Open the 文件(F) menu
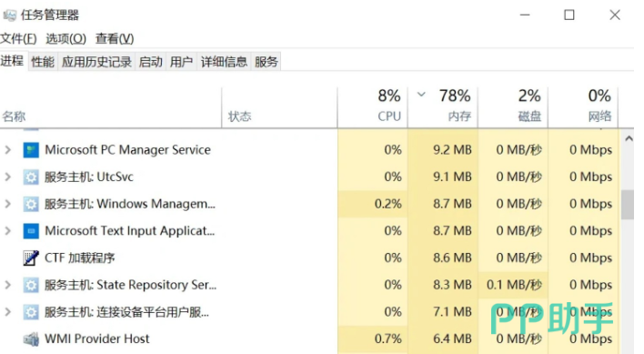Image resolution: width=644 pixels, height=354 pixels. tap(18, 38)
